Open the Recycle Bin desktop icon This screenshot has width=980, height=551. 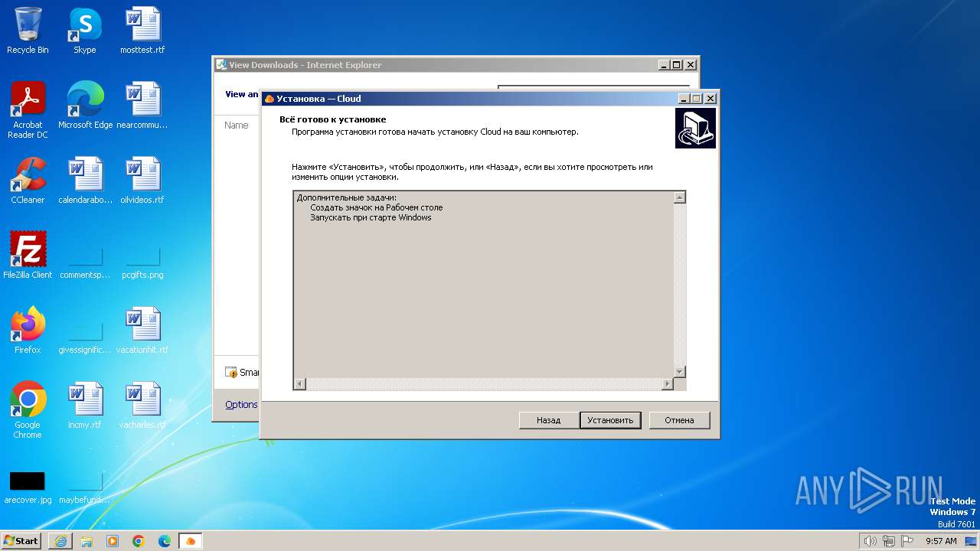(x=28, y=31)
